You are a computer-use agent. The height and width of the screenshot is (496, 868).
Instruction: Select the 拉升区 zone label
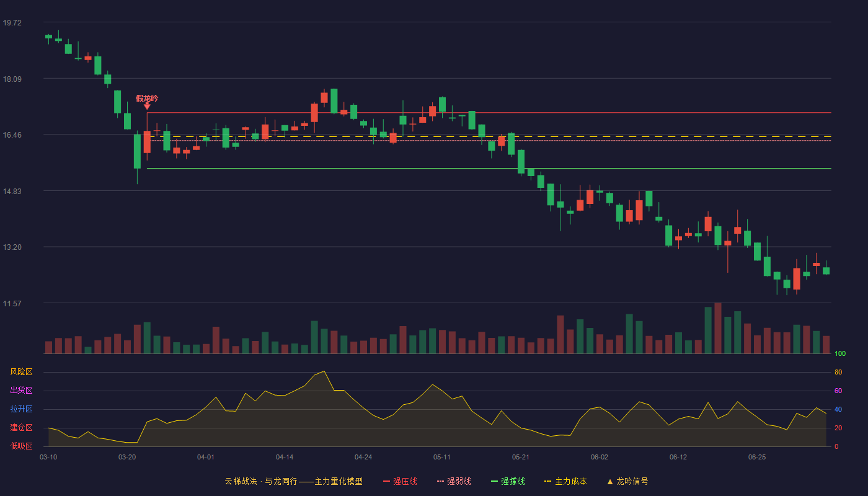pyautogui.click(x=21, y=409)
